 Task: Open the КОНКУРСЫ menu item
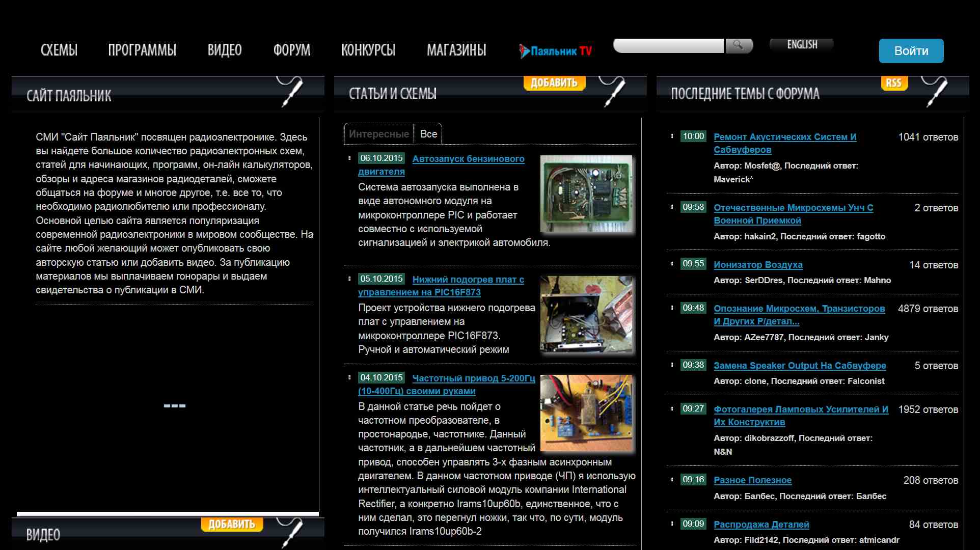(368, 49)
